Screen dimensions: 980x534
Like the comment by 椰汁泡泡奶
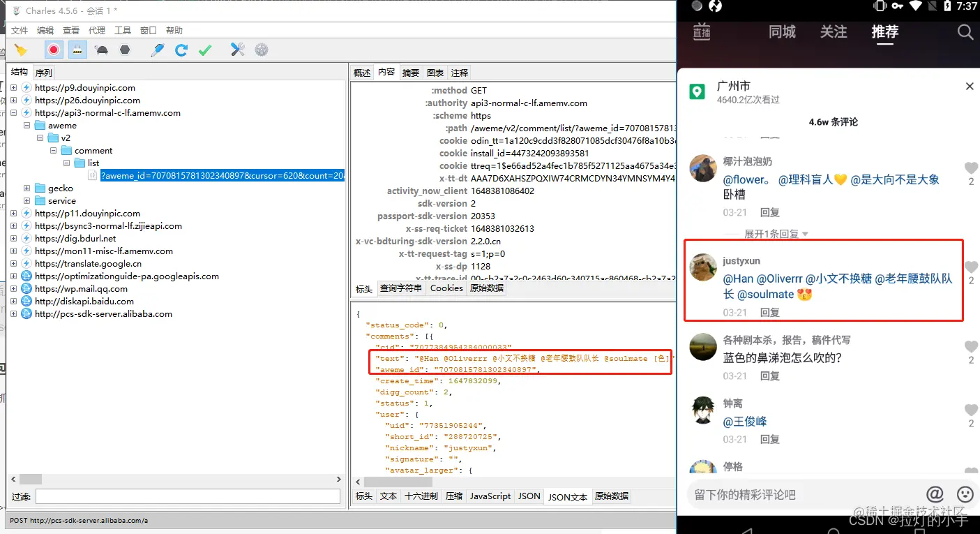[971, 168]
